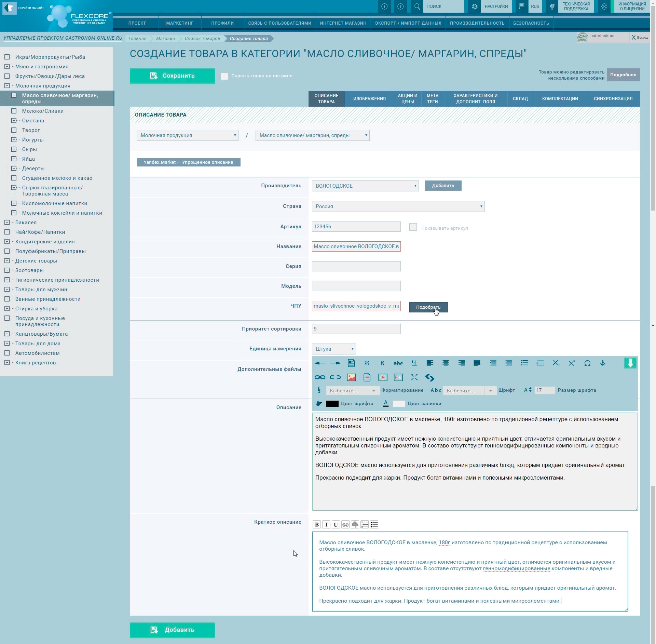This screenshot has height=644, width=656.
Task: Pick font color black swatch
Action: [x=332, y=404]
